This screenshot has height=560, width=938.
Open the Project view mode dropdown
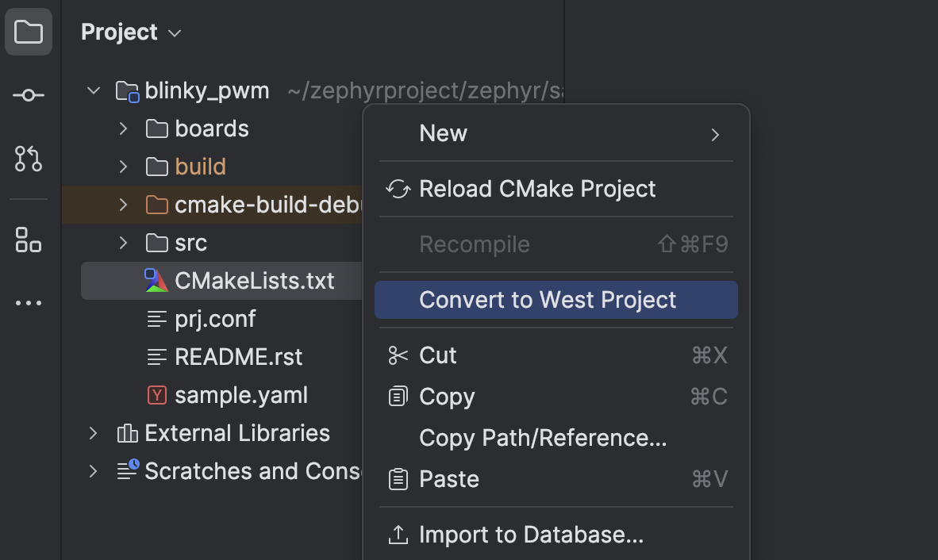(173, 33)
